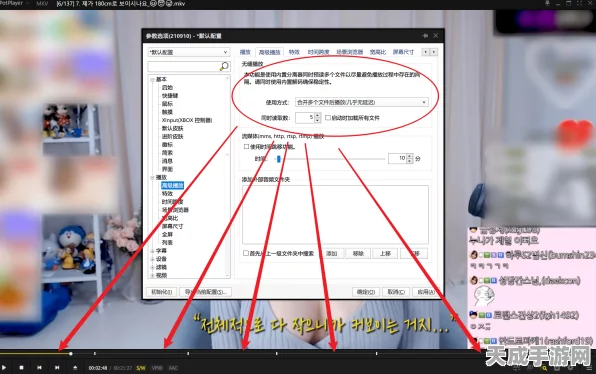Expand the 滤镜 tree node
Screen dimensions: 596x374
(152, 268)
